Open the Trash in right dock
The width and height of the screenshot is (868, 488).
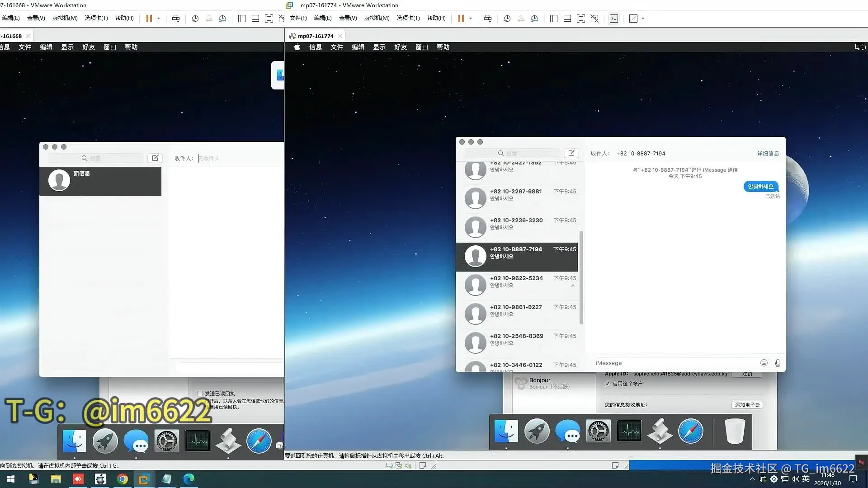click(x=735, y=431)
